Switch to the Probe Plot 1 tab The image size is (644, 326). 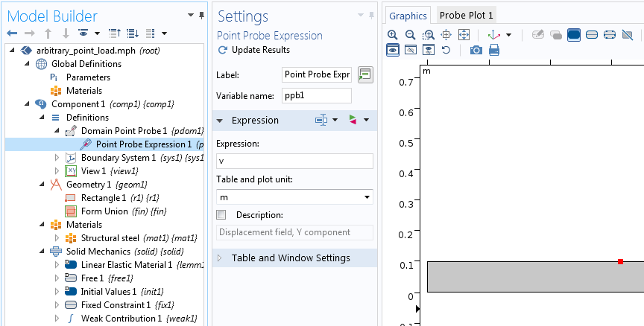466,15
